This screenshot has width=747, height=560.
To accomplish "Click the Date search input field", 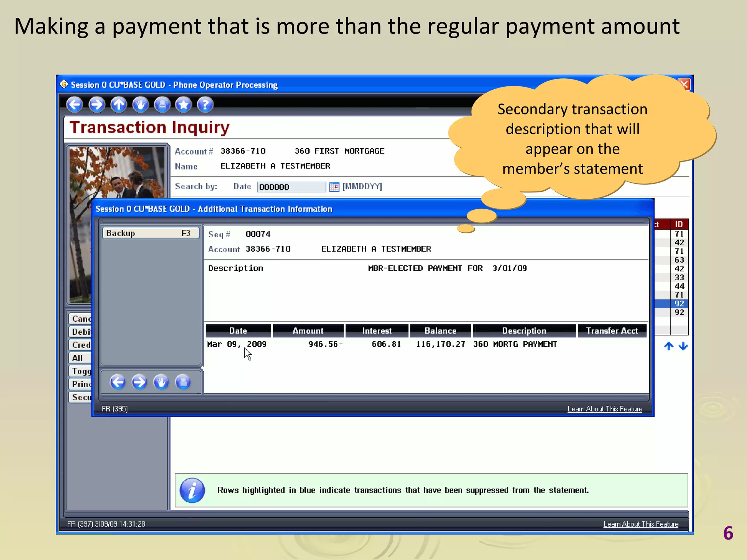I will coord(291,187).
